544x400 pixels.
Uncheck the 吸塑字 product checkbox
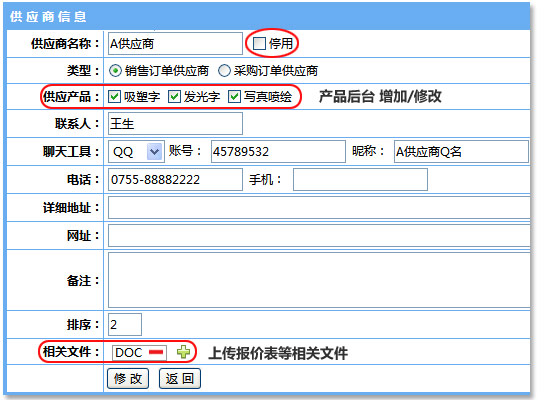pos(114,96)
